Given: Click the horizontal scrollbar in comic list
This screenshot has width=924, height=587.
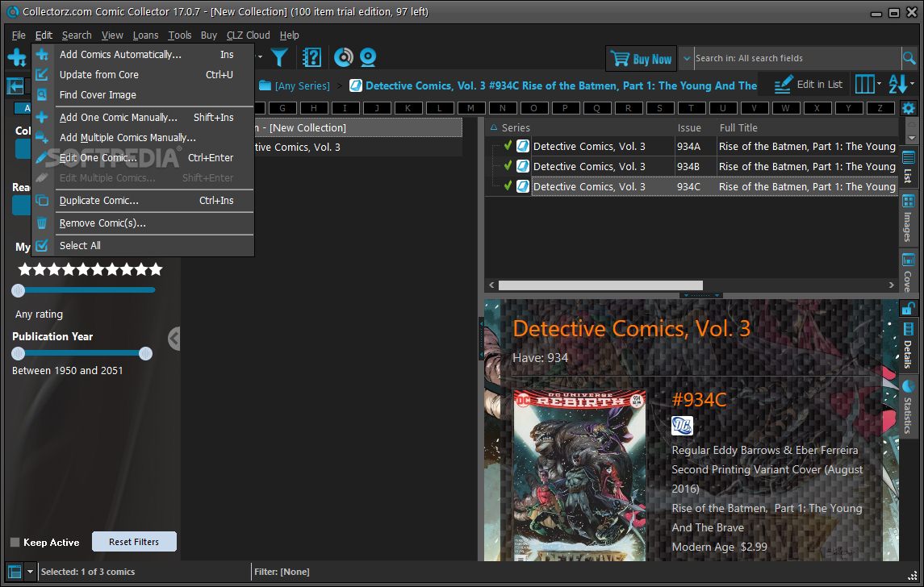Looking at the screenshot, I should [x=600, y=285].
